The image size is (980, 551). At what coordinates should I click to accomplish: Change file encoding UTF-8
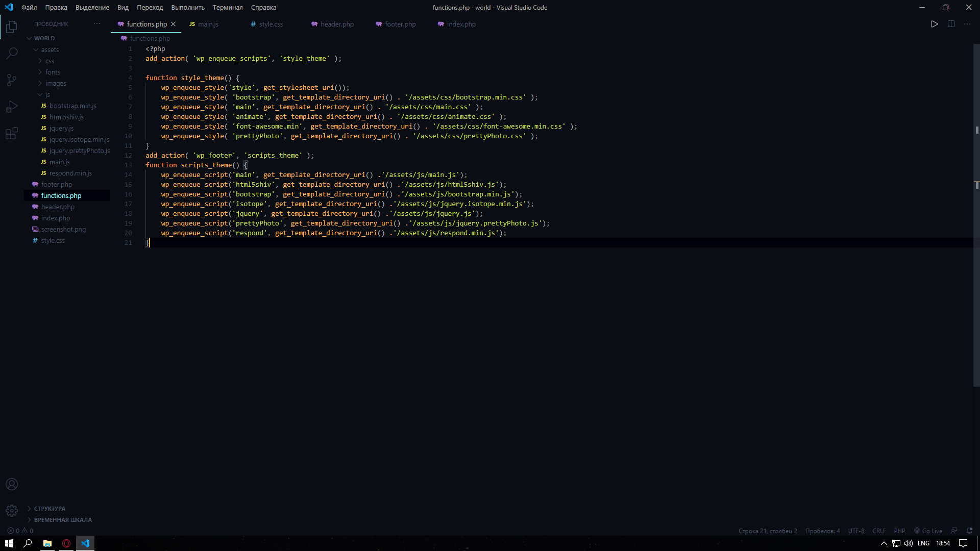(x=856, y=531)
